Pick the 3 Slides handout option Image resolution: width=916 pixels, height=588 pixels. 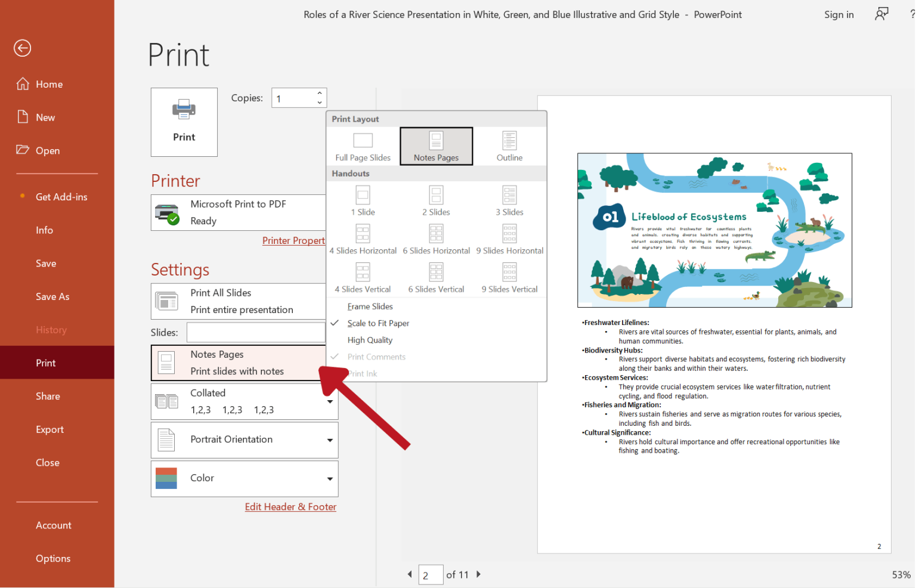(509, 200)
